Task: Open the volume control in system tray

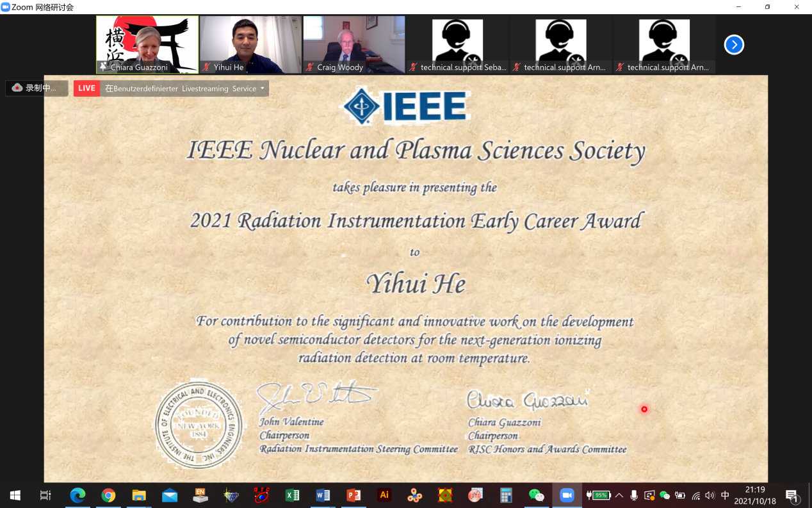Action: 710,495
